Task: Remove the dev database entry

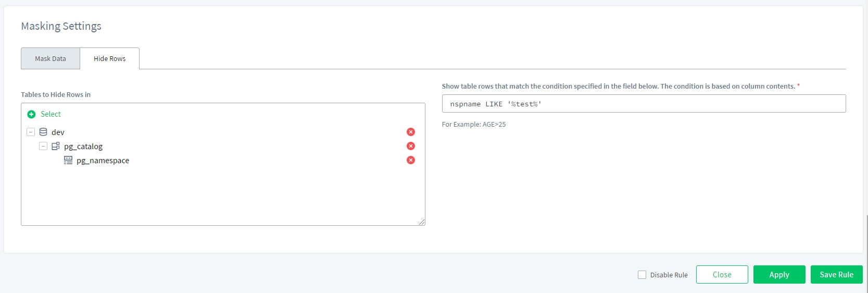Action: point(410,132)
